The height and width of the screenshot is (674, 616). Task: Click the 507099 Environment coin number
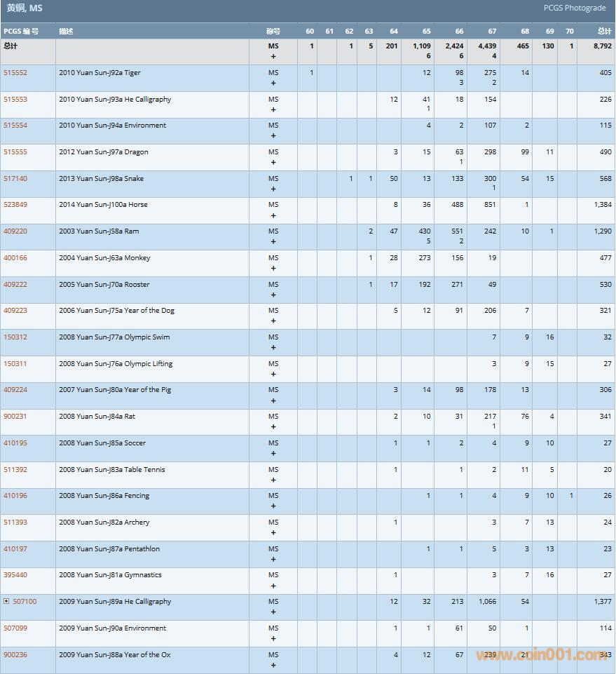coord(15,628)
